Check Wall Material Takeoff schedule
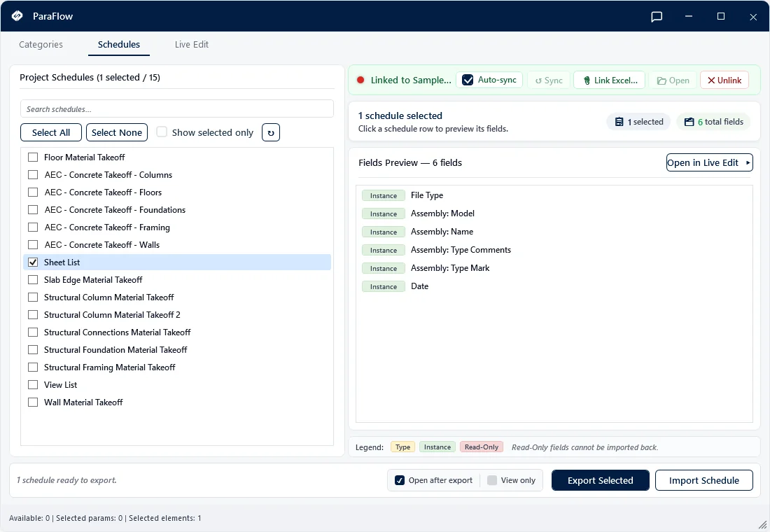The width and height of the screenshot is (770, 532). coord(33,402)
